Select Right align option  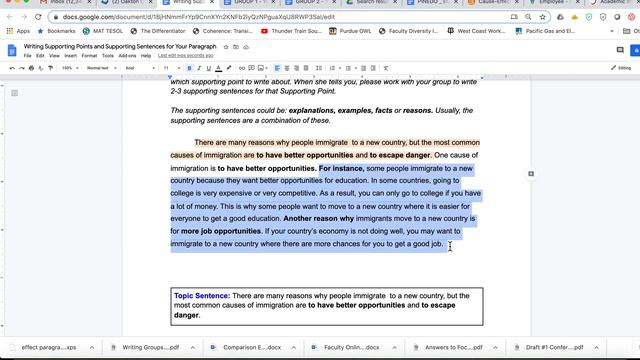point(296,68)
